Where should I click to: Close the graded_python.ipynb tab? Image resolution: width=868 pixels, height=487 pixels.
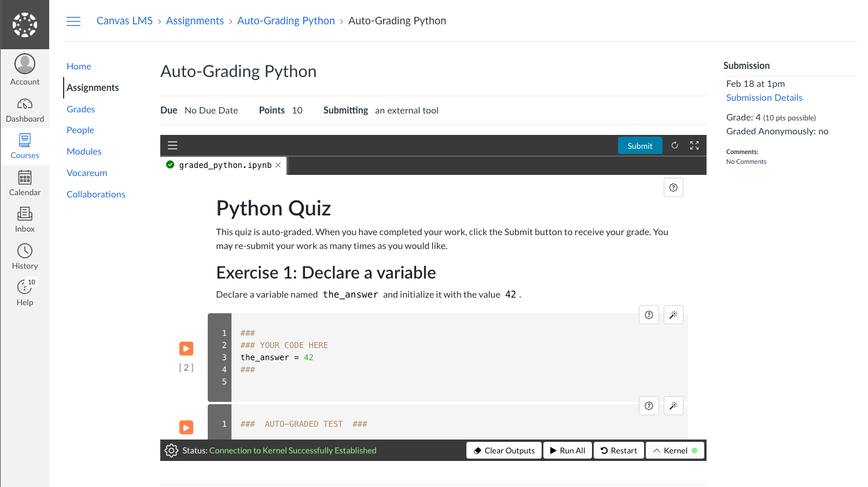tap(278, 165)
